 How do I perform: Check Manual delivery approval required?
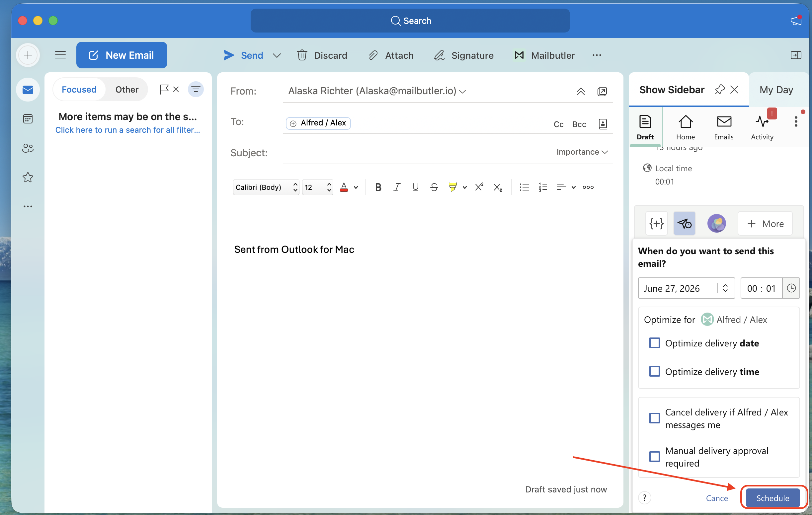click(655, 457)
